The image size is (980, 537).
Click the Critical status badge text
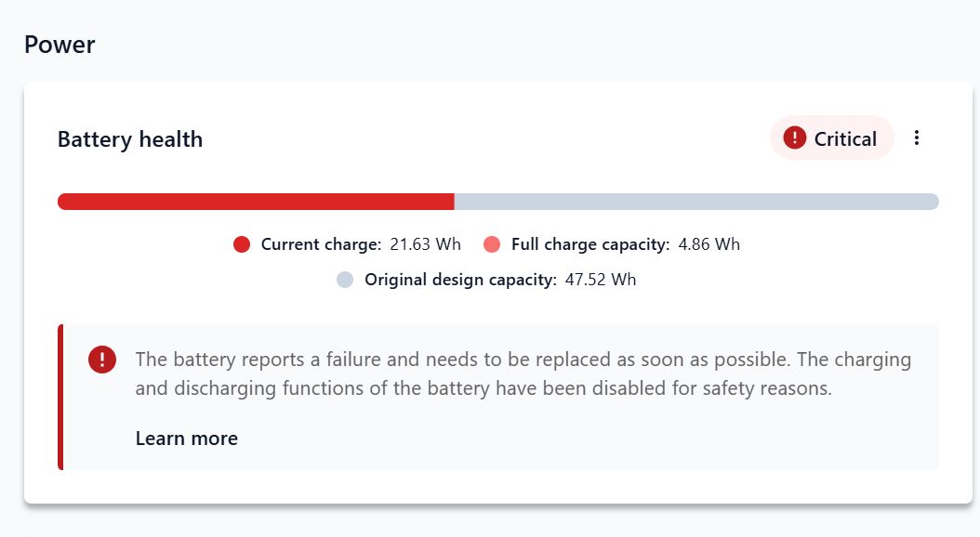845,139
